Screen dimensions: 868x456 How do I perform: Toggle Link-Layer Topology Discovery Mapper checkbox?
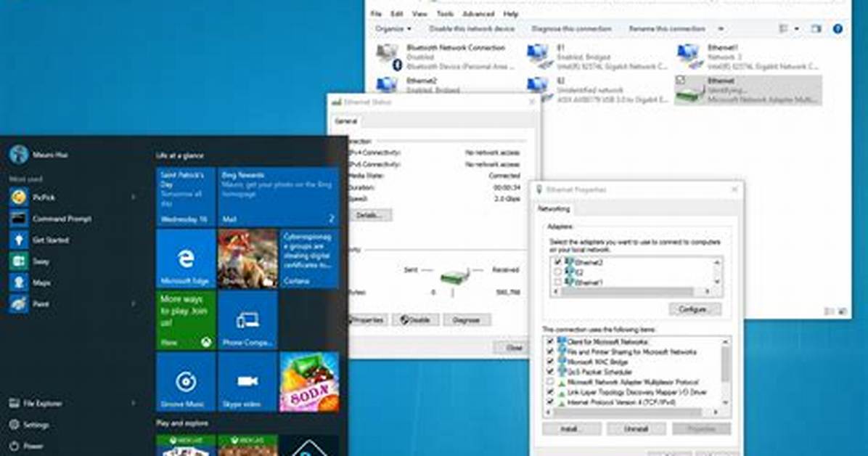click(549, 391)
